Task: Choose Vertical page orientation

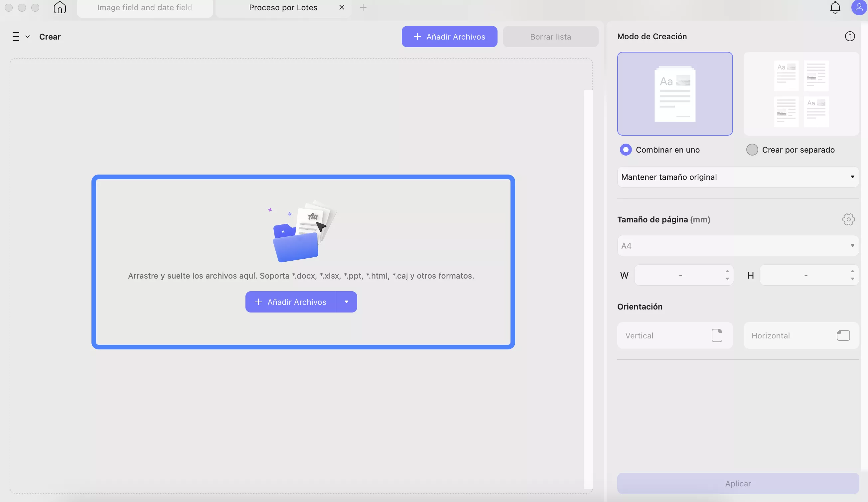Action: click(x=674, y=335)
